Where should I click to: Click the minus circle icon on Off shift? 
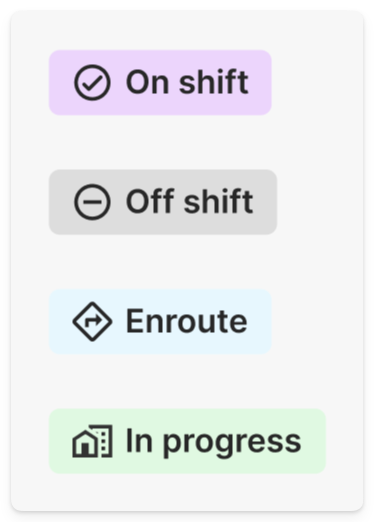tap(92, 202)
